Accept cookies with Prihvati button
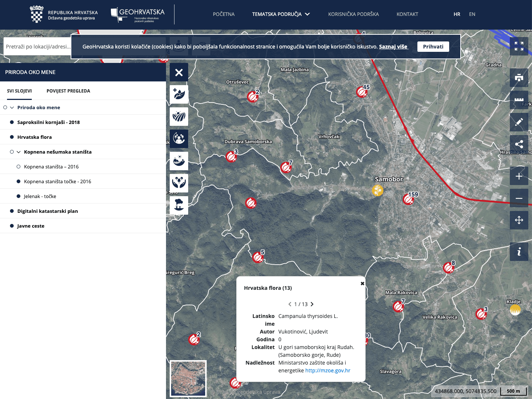Viewport: 532px width, 399px height. [x=433, y=47]
